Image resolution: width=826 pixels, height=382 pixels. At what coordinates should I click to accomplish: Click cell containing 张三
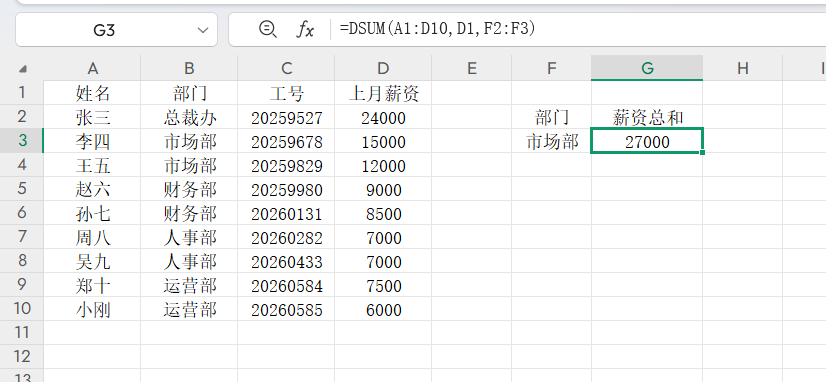(x=92, y=117)
